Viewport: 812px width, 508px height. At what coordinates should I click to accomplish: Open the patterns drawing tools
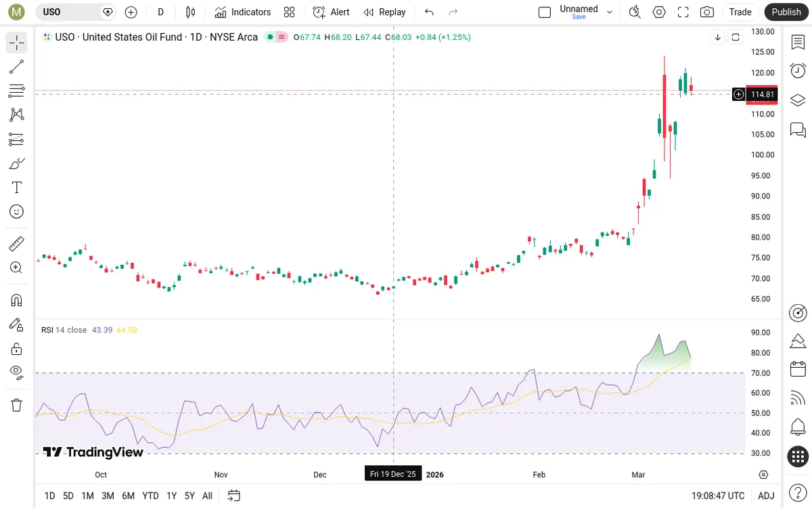tap(17, 115)
